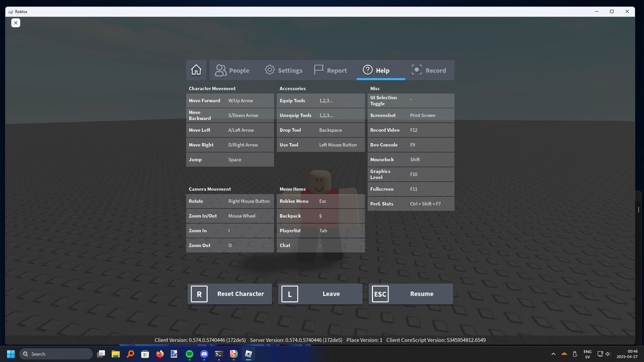Screen dimensions: 644x362
Task: Open the clock and date showing 00:46
Action: [x=627, y=354]
